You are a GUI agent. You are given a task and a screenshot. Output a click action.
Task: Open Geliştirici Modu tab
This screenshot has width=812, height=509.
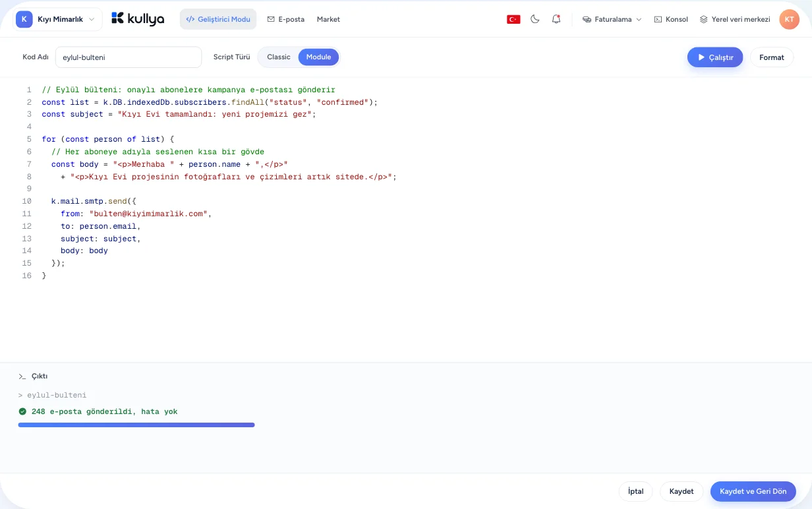[x=218, y=19]
